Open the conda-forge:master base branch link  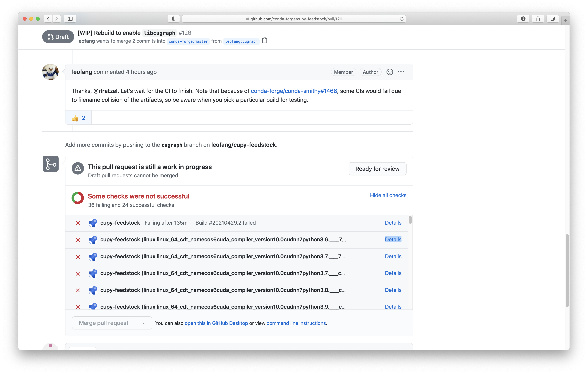coord(188,41)
